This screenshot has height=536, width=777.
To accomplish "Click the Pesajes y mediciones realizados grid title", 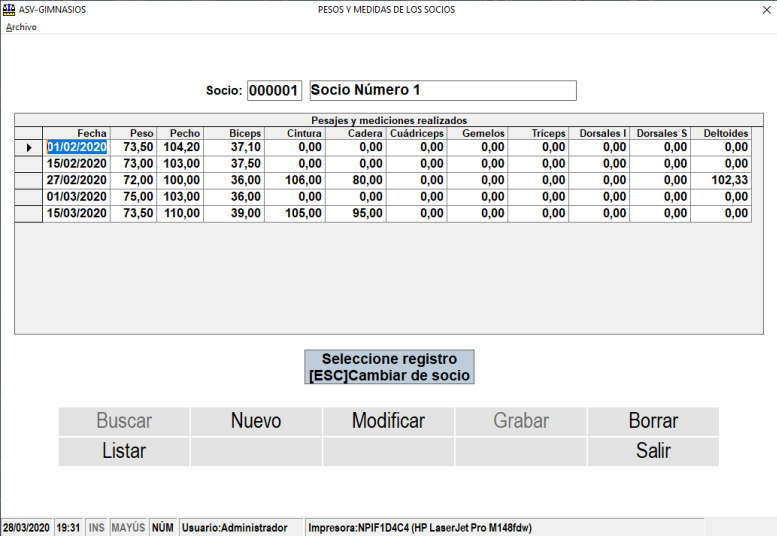I will coord(389,120).
